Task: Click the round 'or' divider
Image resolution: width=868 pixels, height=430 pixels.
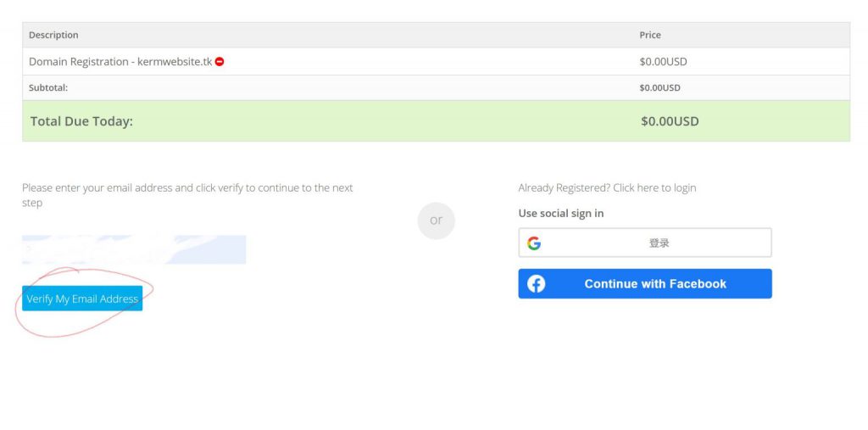Action: [436, 221]
